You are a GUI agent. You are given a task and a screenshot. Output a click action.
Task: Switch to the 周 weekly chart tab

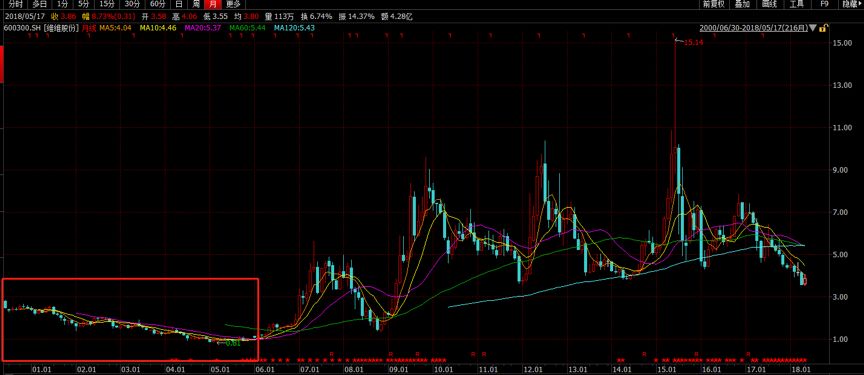click(196, 4)
